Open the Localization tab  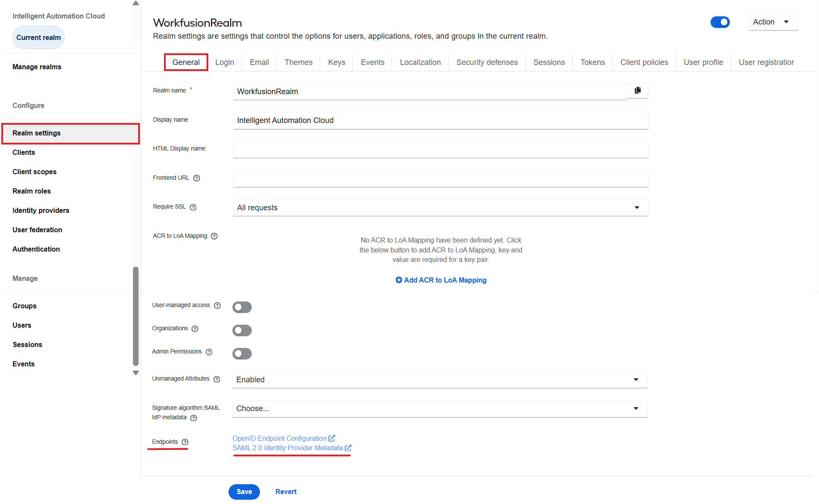(420, 62)
